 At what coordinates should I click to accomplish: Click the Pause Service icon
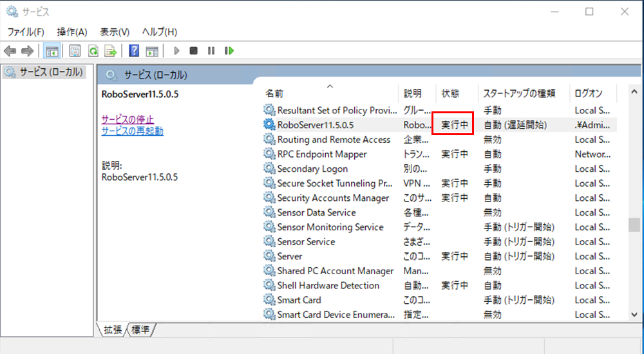tap(211, 51)
